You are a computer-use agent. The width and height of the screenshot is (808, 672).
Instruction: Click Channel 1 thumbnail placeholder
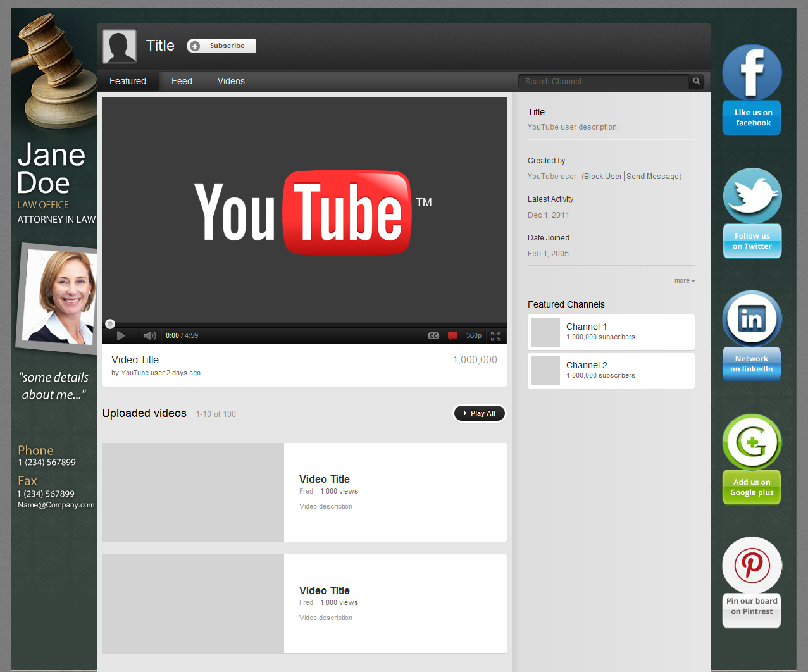pos(545,332)
